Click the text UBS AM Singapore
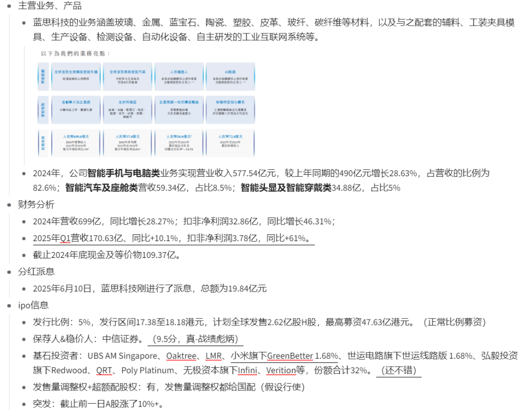The image size is (532, 410). point(122,356)
